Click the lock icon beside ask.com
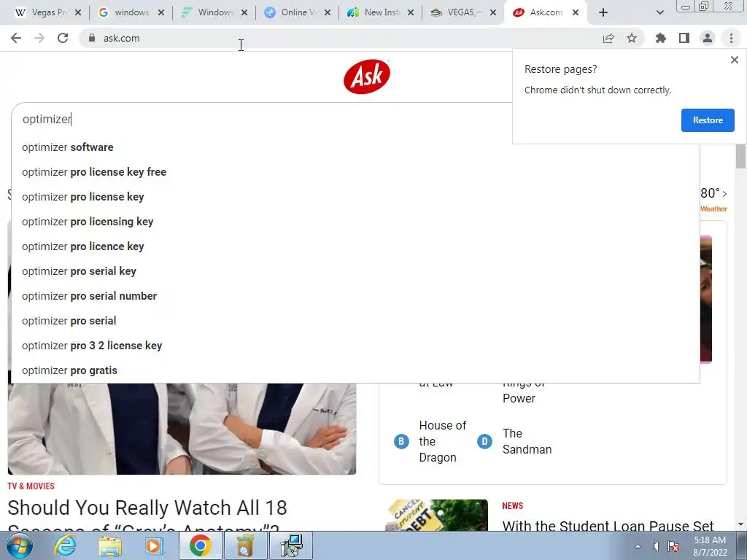 [92, 38]
